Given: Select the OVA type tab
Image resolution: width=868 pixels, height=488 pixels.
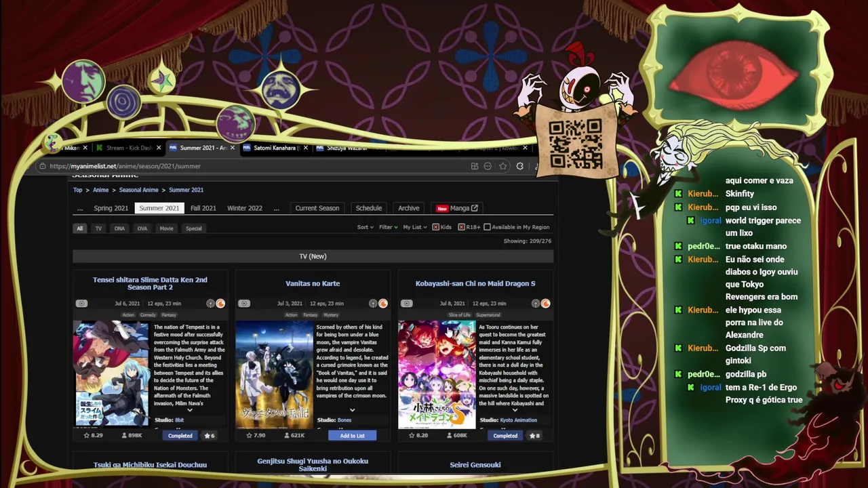Looking at the screenshot, I should (142, 228).
